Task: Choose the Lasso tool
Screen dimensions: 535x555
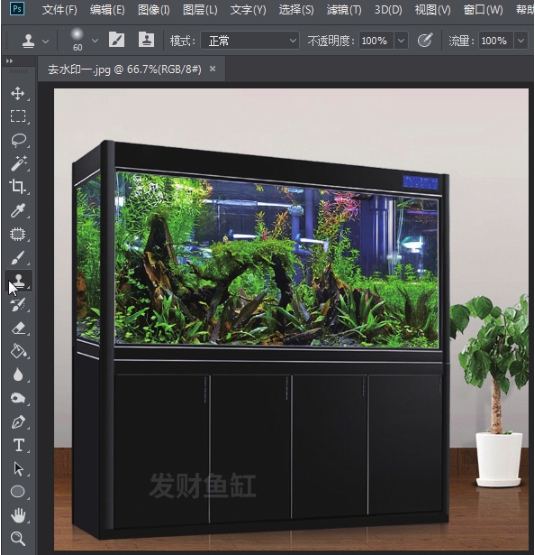Action: point(18,140)
